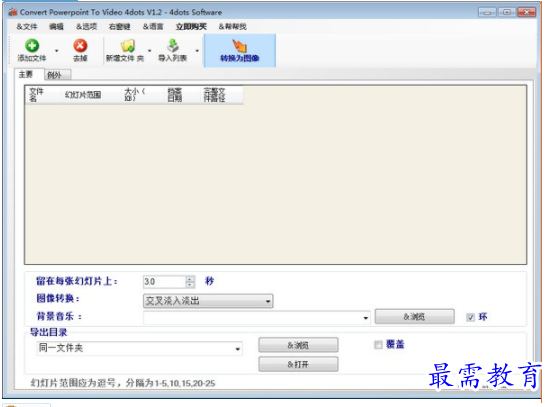Expand the Add Folder dropdown arrow
Viewport: 550px width, 407px height.
click(149, 51)
